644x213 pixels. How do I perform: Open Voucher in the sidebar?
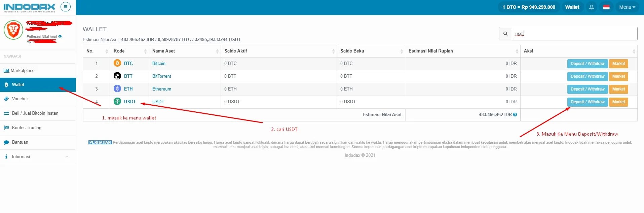click(x=38, y=99)
